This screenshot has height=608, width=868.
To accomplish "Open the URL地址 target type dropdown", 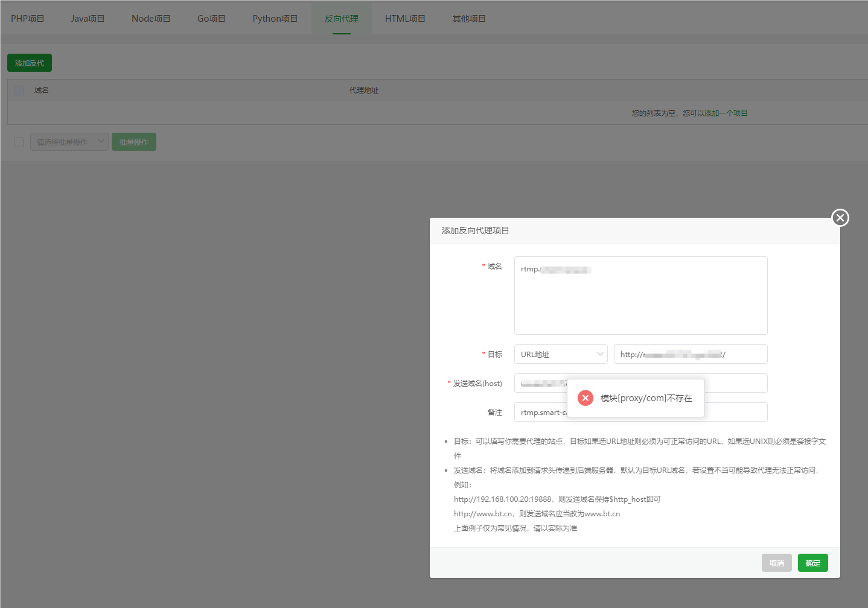I will [x=561, y=354].
